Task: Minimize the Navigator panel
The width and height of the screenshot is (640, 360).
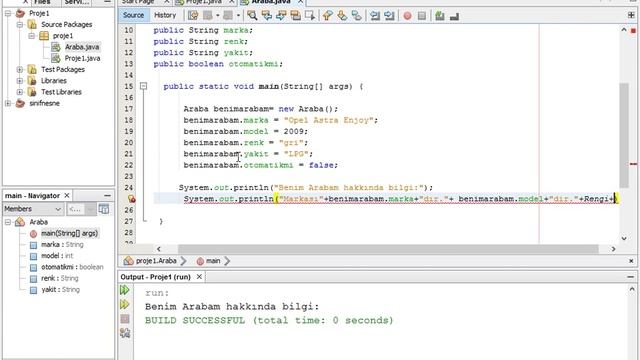Action: 107,196
